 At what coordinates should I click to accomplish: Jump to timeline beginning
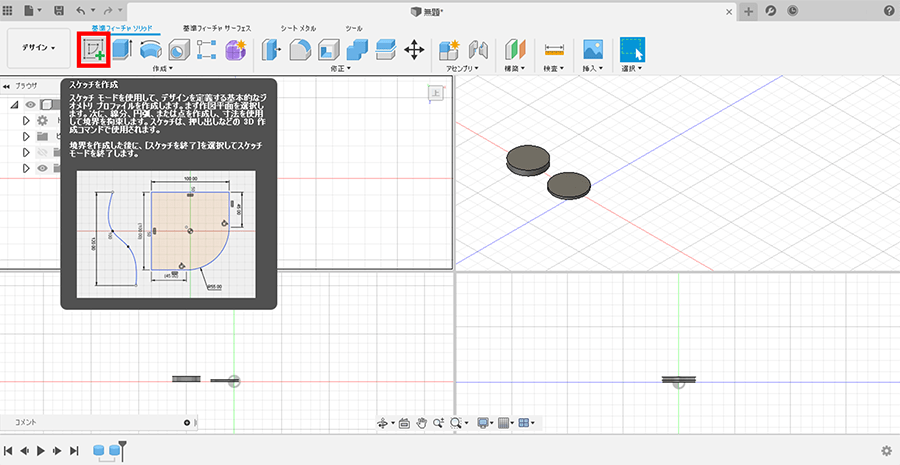pos(8,451)
